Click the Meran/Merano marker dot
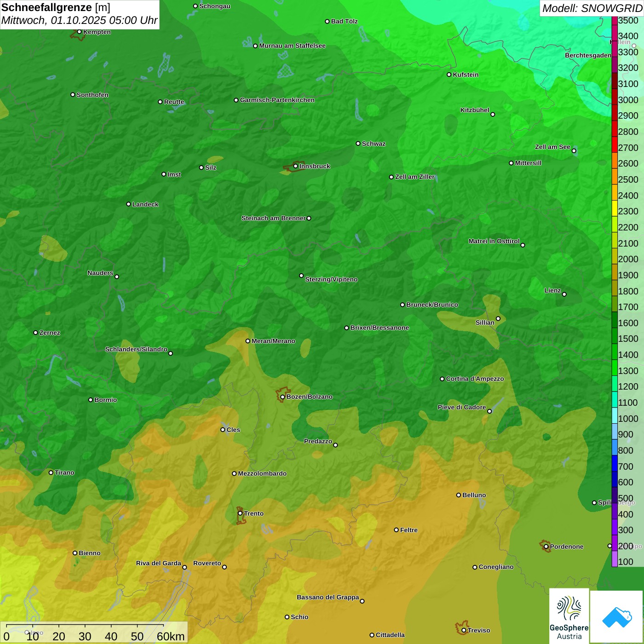644x644 pixels. (x=247, y=341)
